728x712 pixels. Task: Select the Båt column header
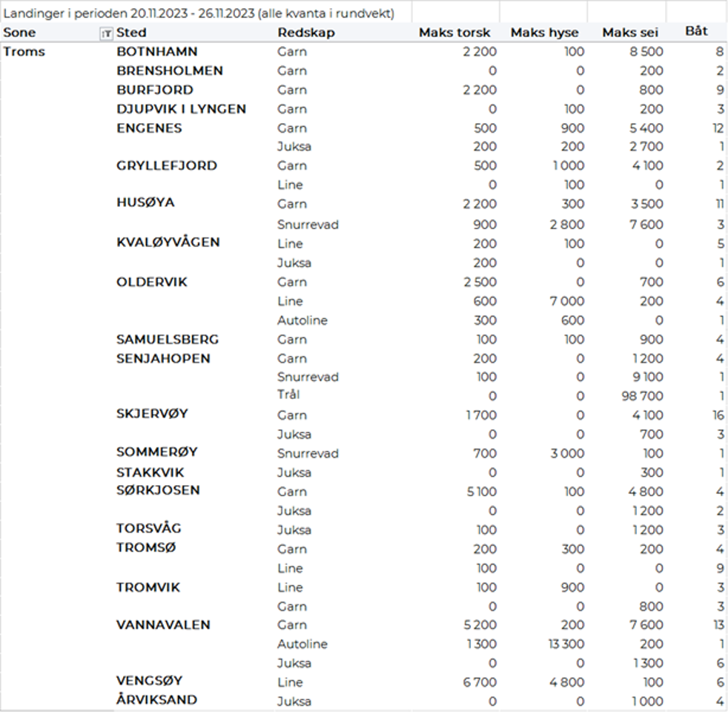pos(696,32)
